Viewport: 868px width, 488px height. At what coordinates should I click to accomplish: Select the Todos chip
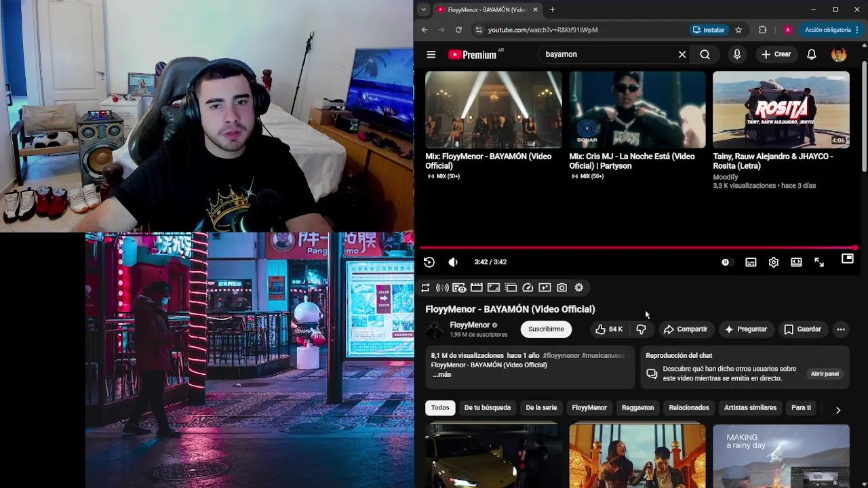[x=440, y=408]
